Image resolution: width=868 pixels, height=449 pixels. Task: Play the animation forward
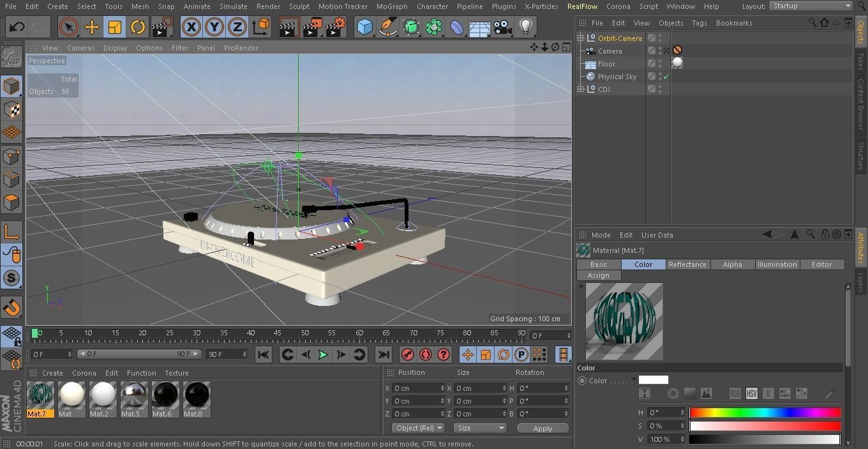[x=323, y=354]
